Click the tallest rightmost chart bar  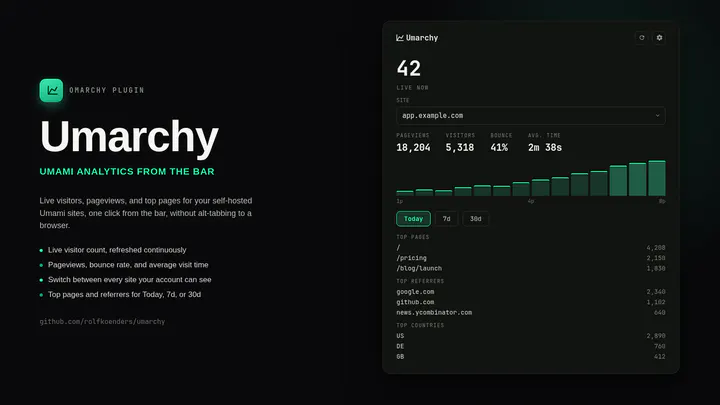[657, 178]
